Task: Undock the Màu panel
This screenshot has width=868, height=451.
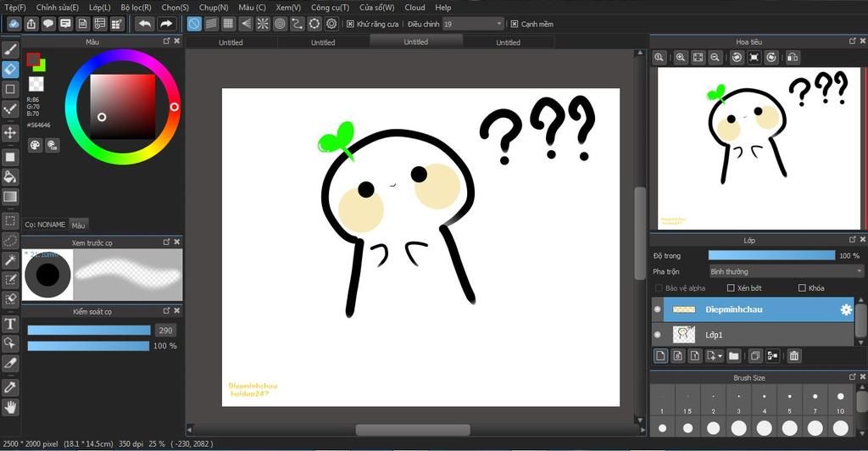Action: click(x=167, y=41)
